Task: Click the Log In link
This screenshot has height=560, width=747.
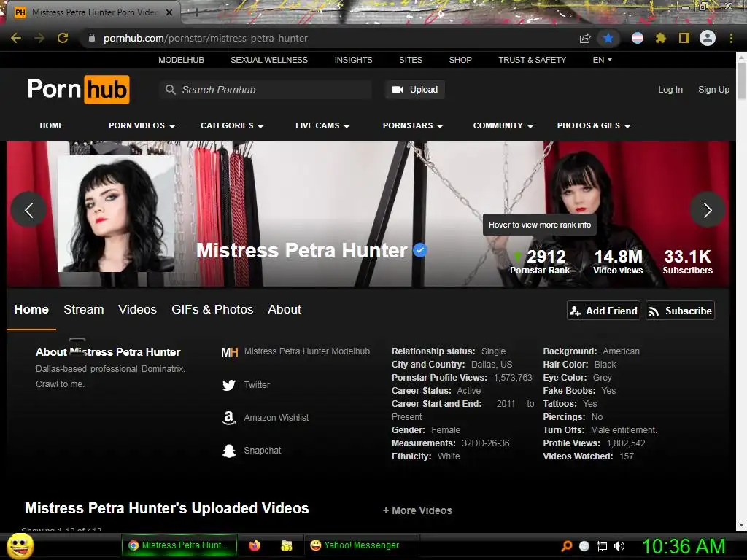Action: point(670,90)
